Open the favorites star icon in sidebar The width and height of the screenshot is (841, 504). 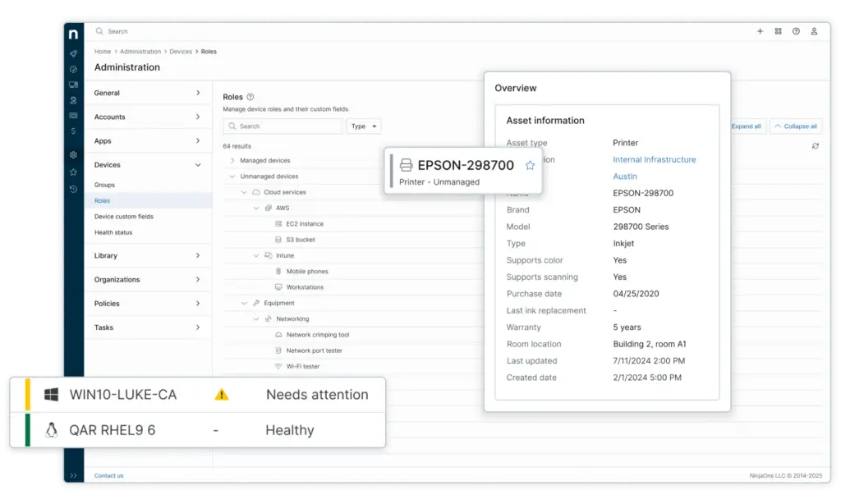click(x=73, y=172)
